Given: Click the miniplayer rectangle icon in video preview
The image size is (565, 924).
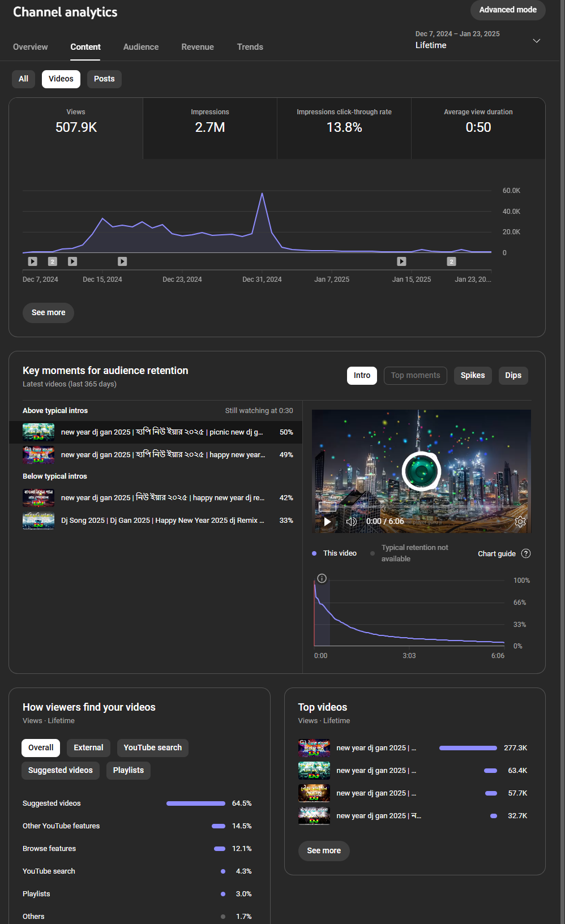Looking at the screenshot, I should (327, 506).
